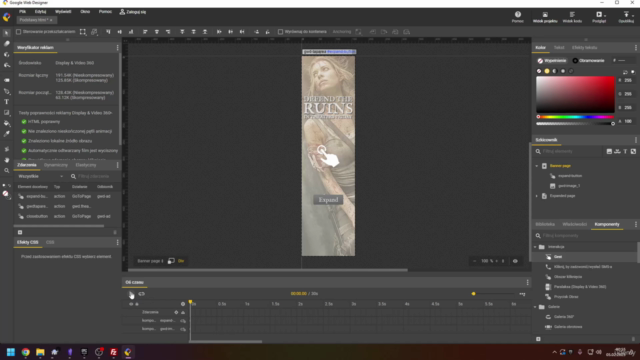
Task: Choose solid color fill type
Action: pyautogui.click(x=547, y=71)
